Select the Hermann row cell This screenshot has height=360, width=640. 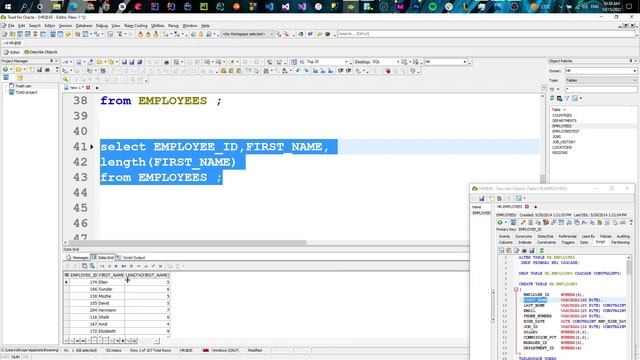pos(111,310)
